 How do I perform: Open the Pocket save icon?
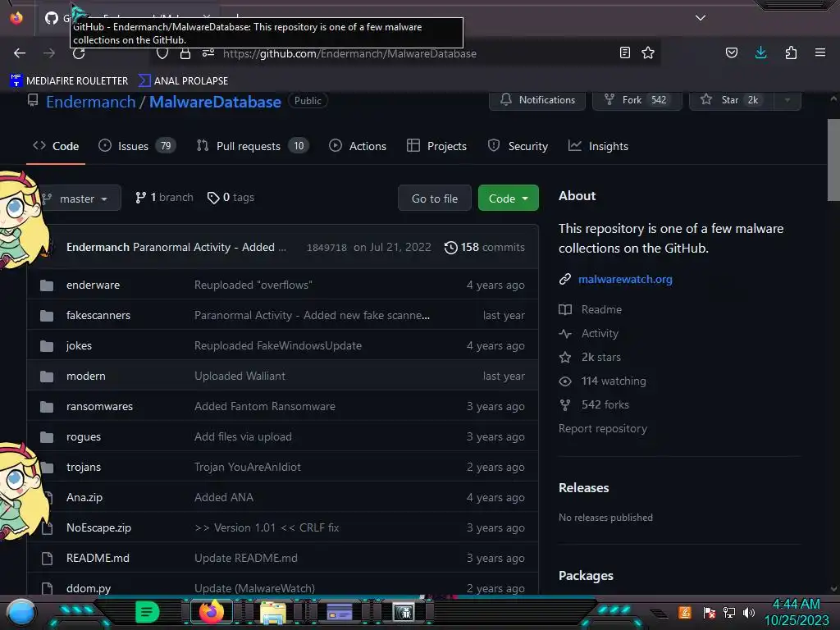point(731,52)
